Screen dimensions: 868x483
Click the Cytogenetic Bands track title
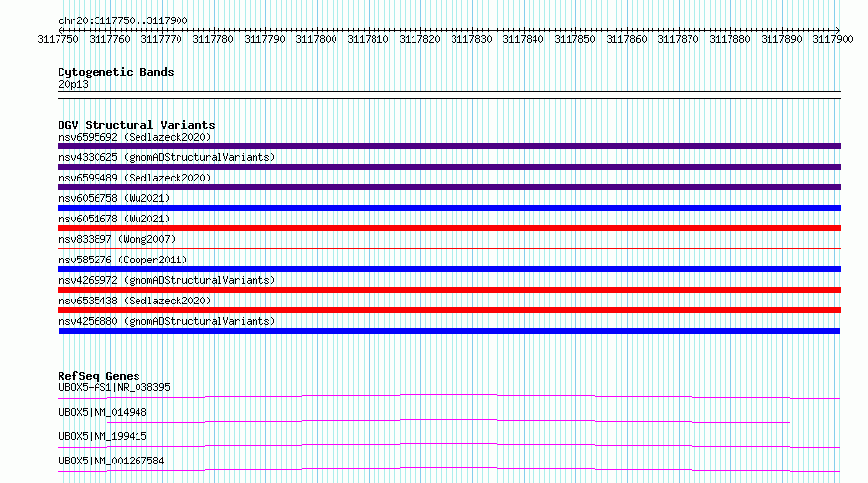[116, 72]
